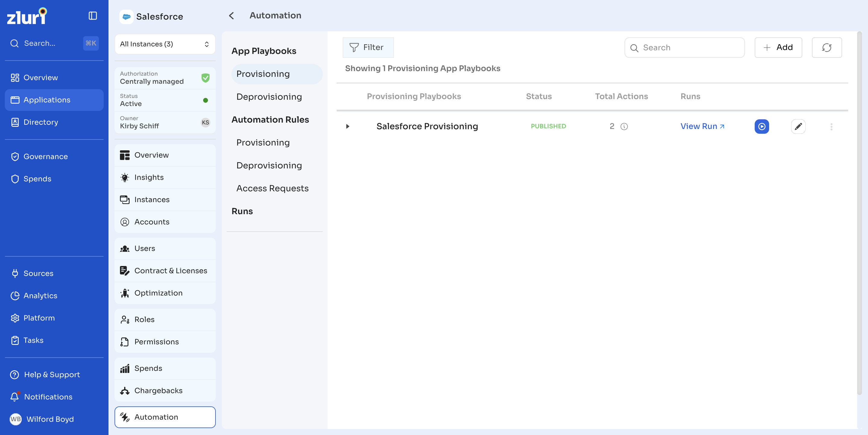Open the Platform settings
Screen dimensions: 868x435
click(54, 318)
